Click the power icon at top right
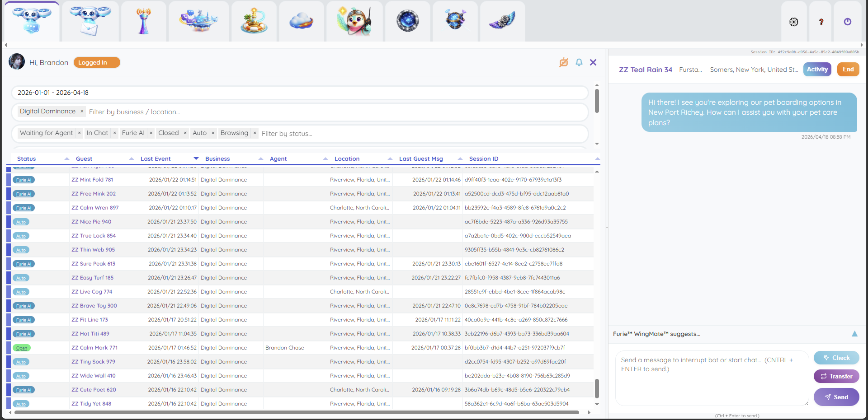This screenshot has height=420, width=868. tap(847, 22)
